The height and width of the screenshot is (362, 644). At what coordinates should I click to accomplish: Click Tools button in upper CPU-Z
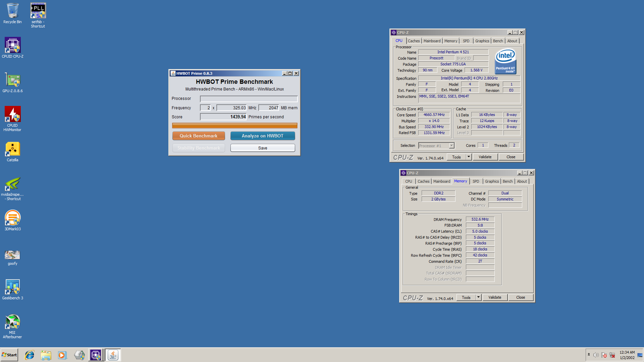coord(456,157)
